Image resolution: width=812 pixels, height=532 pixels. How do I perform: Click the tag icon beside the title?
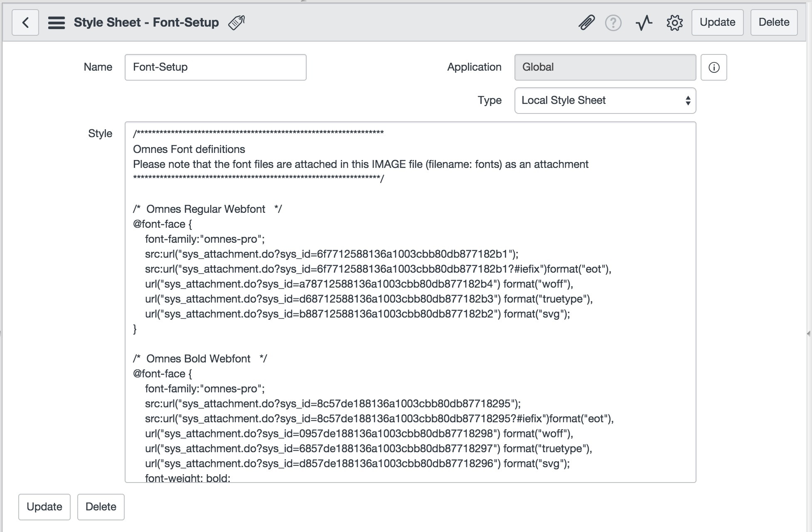(236, 22)
